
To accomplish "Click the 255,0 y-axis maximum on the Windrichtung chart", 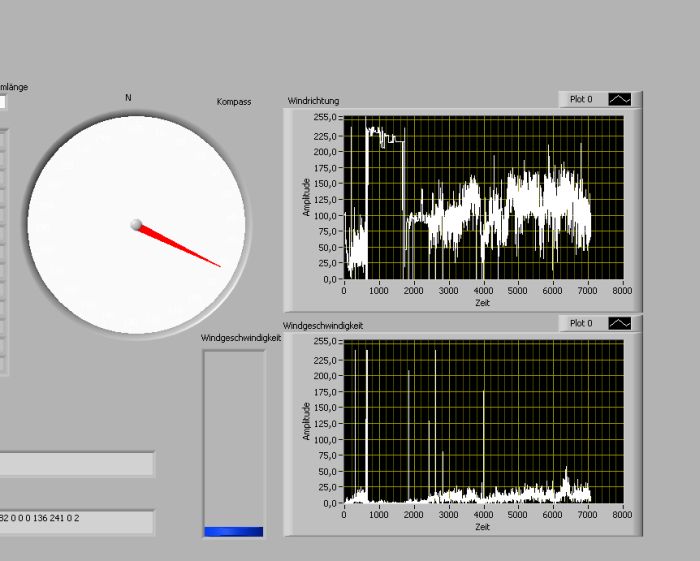I will click(x=325, y=117).
